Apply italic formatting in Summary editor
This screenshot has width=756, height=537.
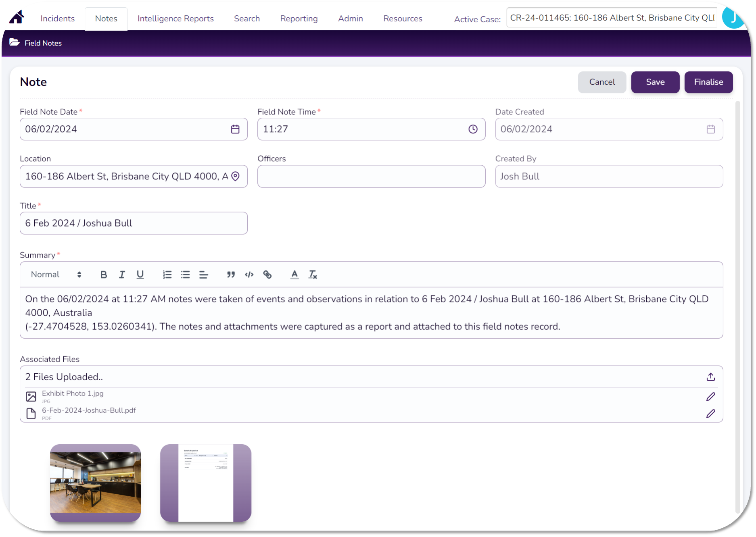point(122,275)
